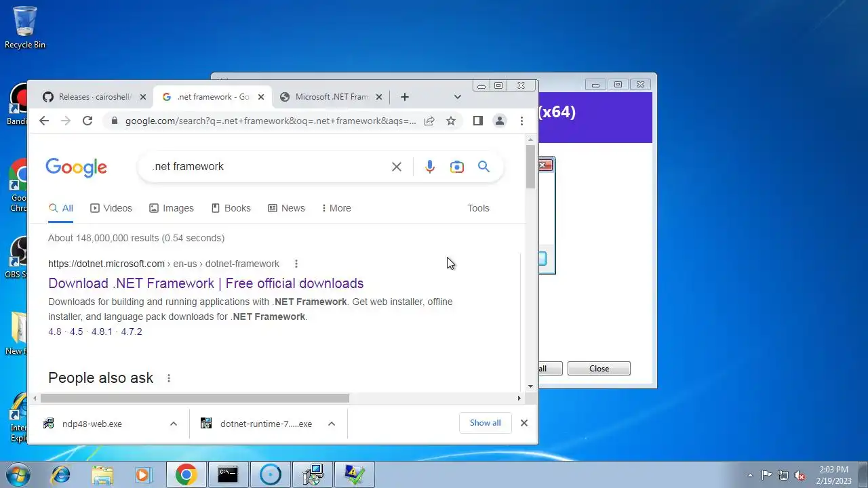Close the Releases cairoshell tab

(x=143, y=97)
